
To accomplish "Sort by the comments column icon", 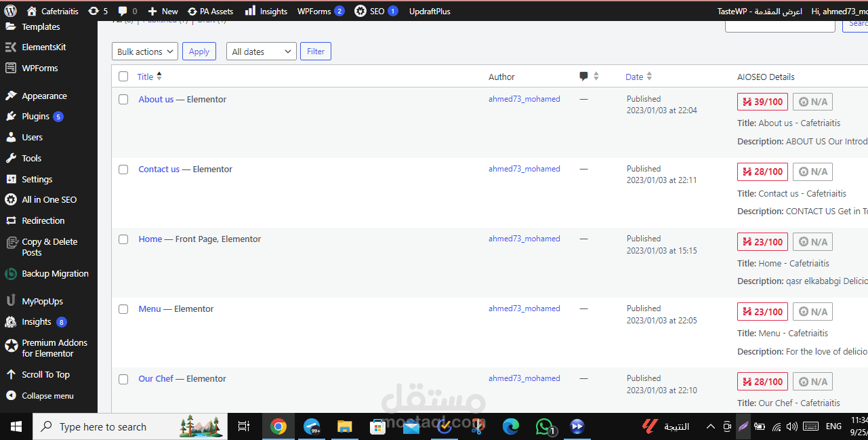I will 589,77.
